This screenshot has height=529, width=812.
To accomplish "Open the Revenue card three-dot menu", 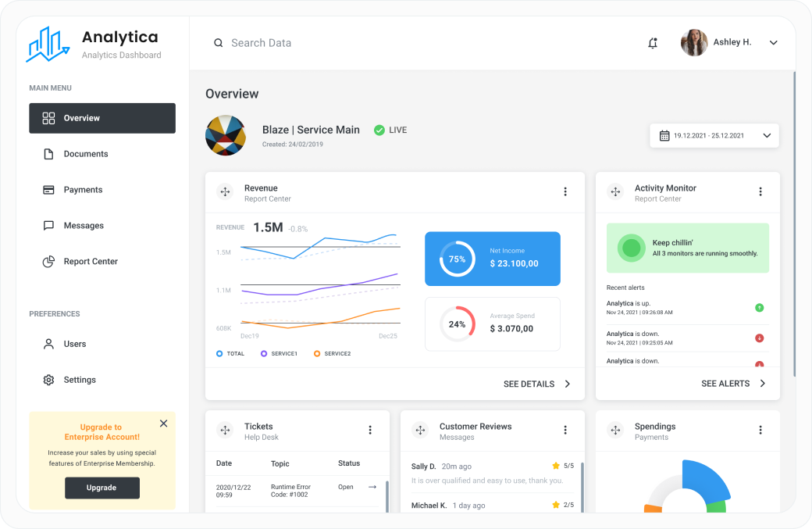I will (x=565, y=191).
